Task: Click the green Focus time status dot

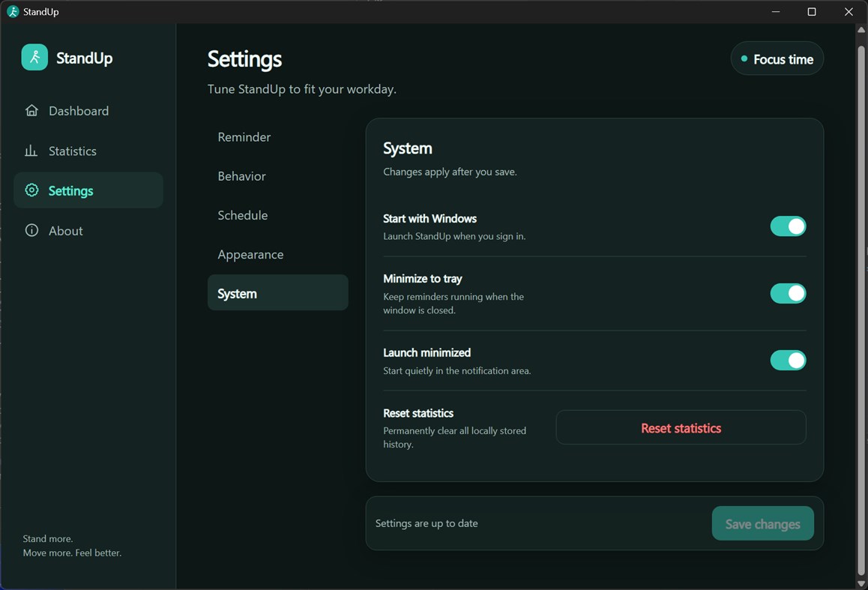Action: click(744, 58)
